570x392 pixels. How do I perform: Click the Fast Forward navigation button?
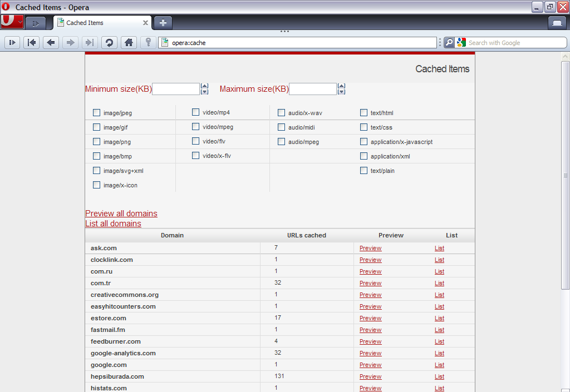90,42
